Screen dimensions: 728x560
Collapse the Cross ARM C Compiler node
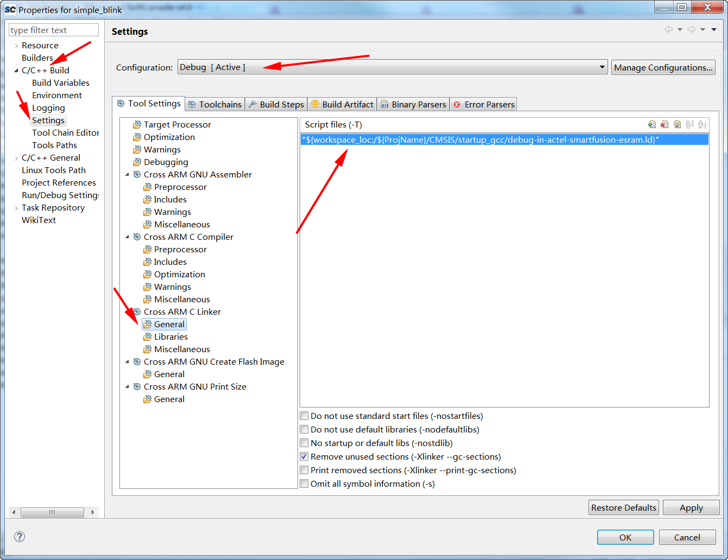[128, 237]
